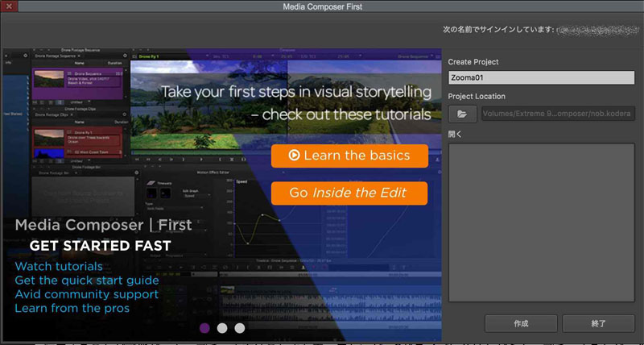Image resolution: width=644 pixels, height=345 pixels.
Task: Open the Watch tutorials link
Action: pyautogui.click(x=59, y=267)
